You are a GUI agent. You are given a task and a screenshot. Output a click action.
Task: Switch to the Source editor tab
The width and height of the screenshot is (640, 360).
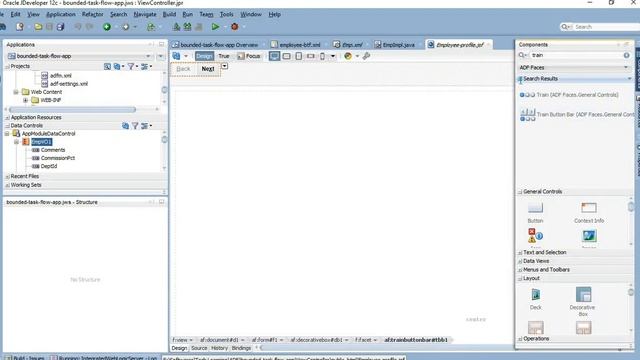click(199, 348)
